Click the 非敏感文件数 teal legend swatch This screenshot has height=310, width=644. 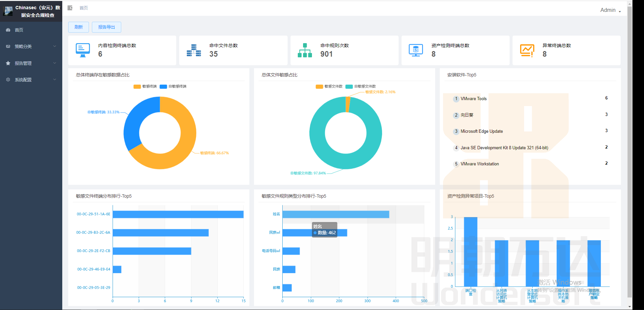tap(349, 86)
